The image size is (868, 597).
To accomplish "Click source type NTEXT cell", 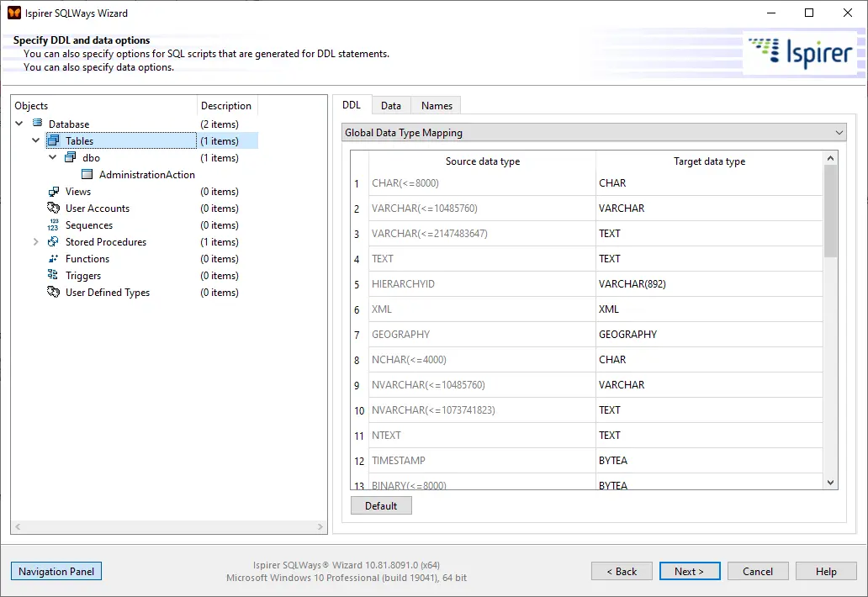I will [482, 436].
